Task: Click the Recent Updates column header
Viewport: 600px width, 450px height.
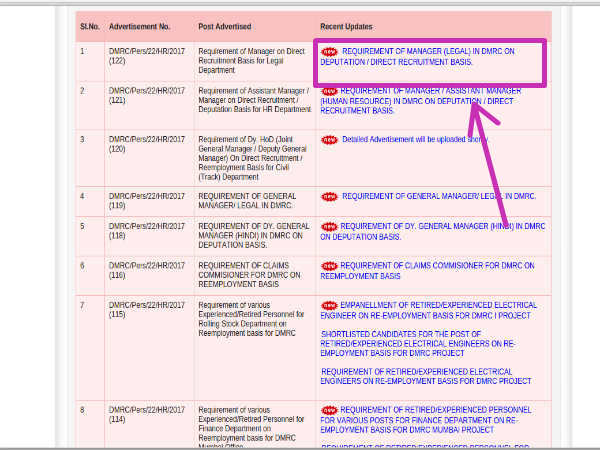Action: click(x=346, y=26)
